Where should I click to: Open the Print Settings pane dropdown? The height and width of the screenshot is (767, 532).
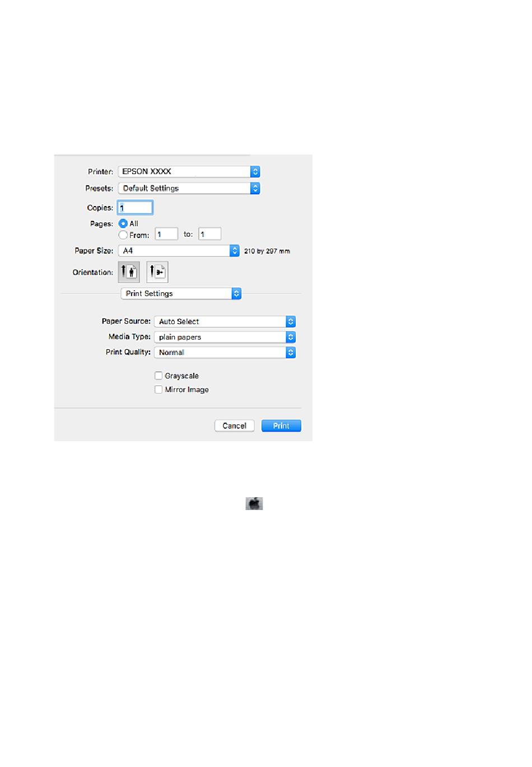coord(181,293)
